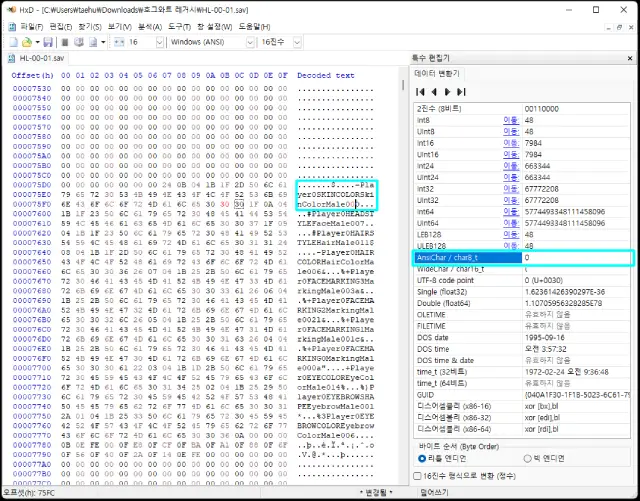Click the 이동 link for UInt16
The height and width of the screenshot is (501, 640).
[511, 154]
